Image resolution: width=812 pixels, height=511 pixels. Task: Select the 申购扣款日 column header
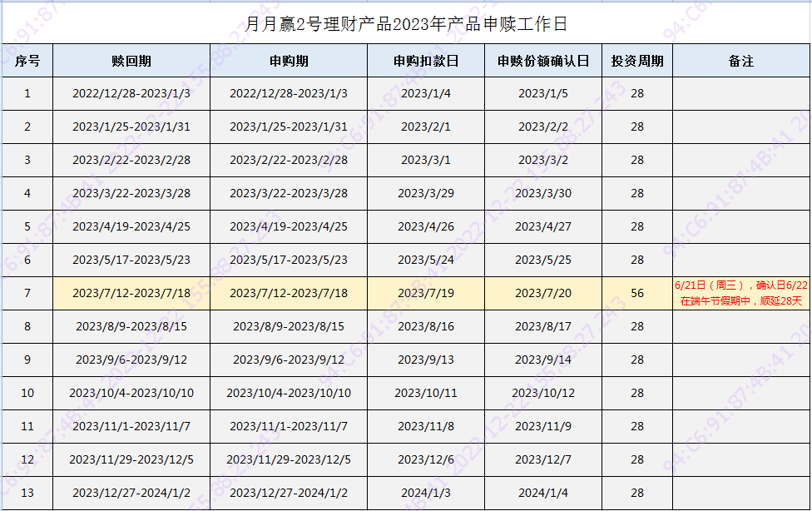tap(426, 61)
